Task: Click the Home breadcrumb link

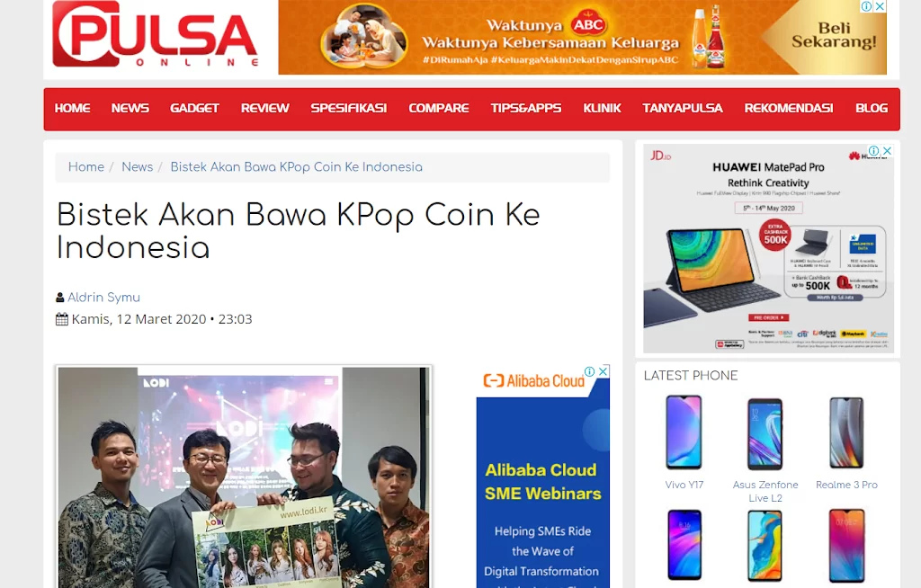Action: (x=85, y=167)
